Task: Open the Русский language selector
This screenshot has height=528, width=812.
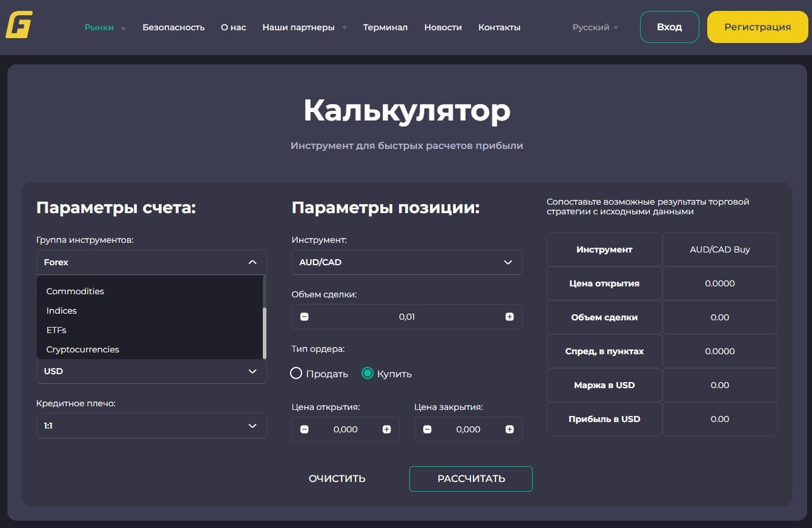Action: (x=595, y=27)
